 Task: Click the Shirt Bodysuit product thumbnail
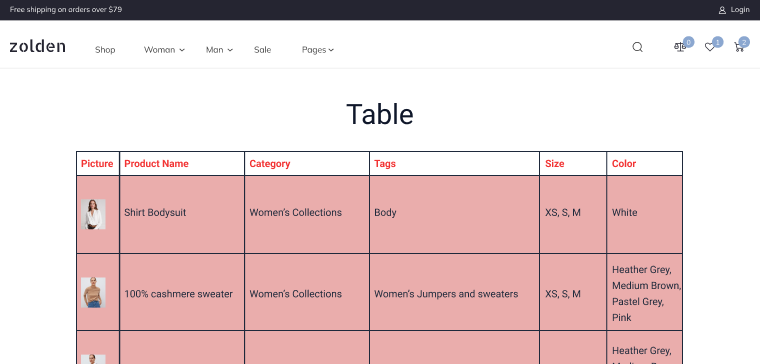[93, 214]
